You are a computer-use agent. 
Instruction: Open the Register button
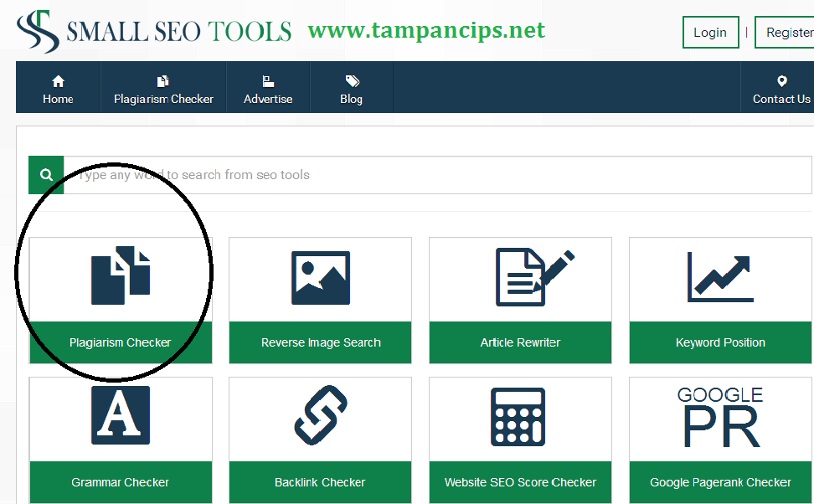click(785, 32)
